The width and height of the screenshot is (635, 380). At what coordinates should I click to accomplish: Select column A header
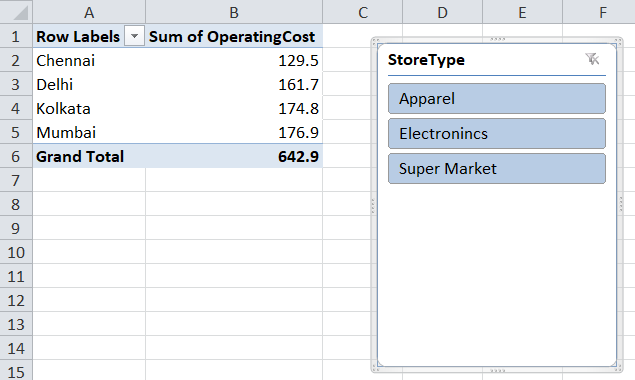click(89, 12)
